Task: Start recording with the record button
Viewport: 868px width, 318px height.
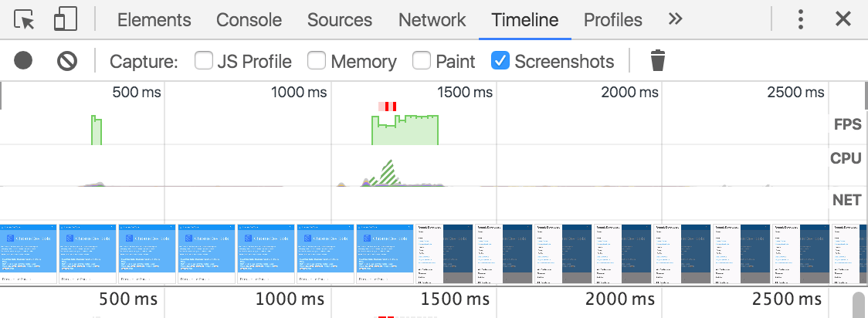Action: click(23, 60)
